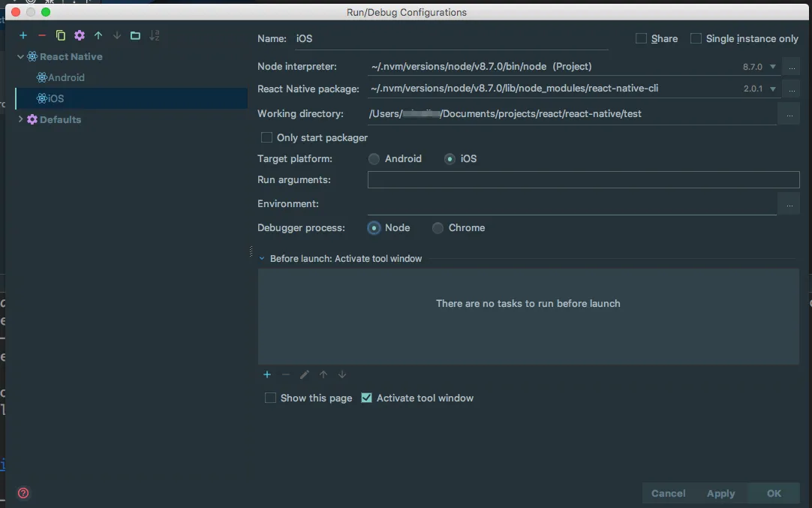The width and height of the screenshot is (812, 508).
Task: Enable the Share checkbox
Action: point(641,38)
